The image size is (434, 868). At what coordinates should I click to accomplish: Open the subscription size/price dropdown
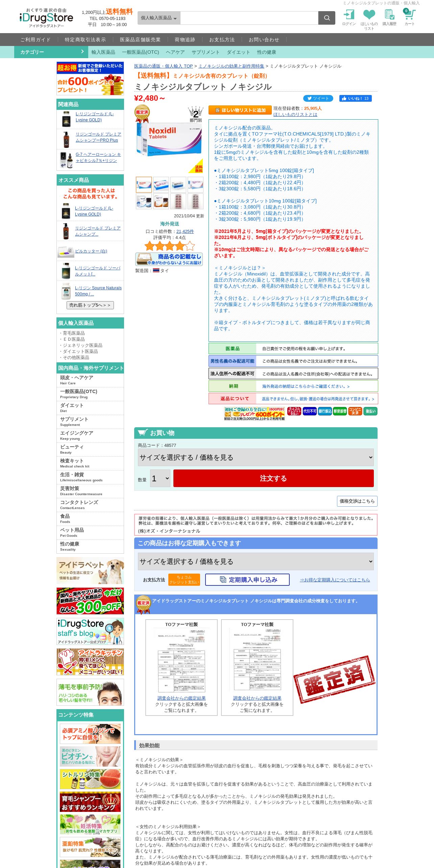[256, 561]
